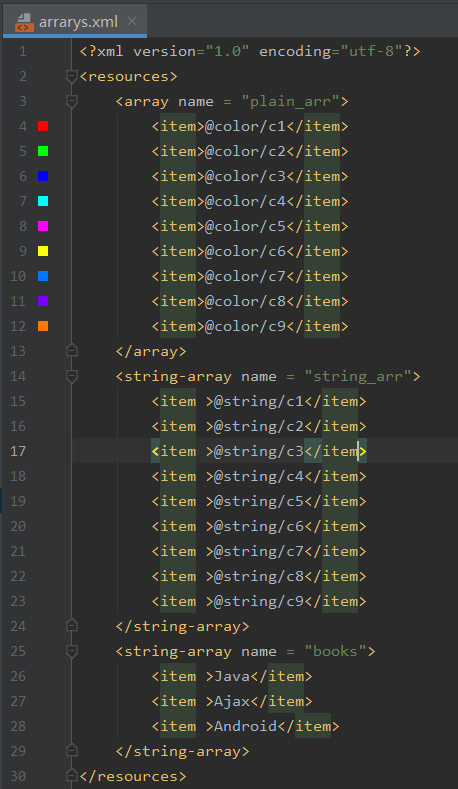Open light blue color swatch on line 10
Image resolution: width=458 pixels, height=789 pixels.
point(43,276)
